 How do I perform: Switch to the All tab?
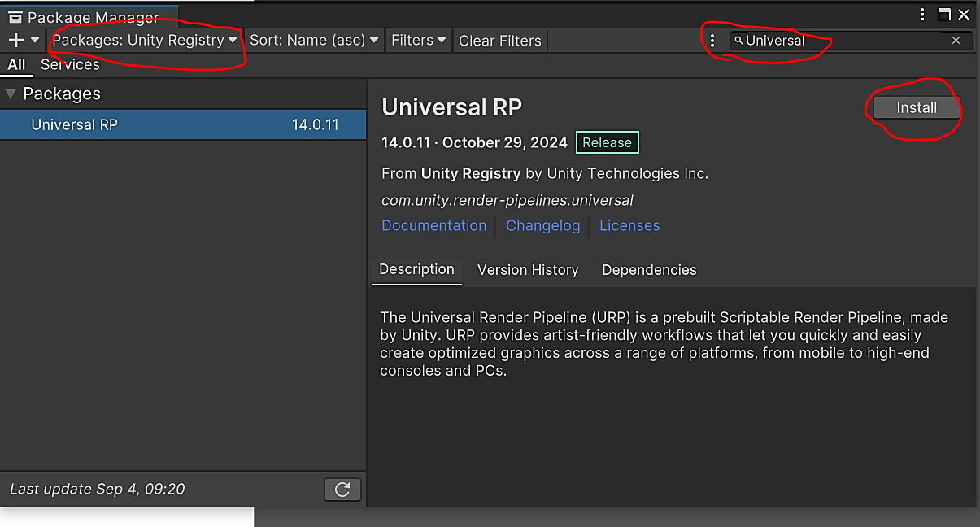(16, 64)
